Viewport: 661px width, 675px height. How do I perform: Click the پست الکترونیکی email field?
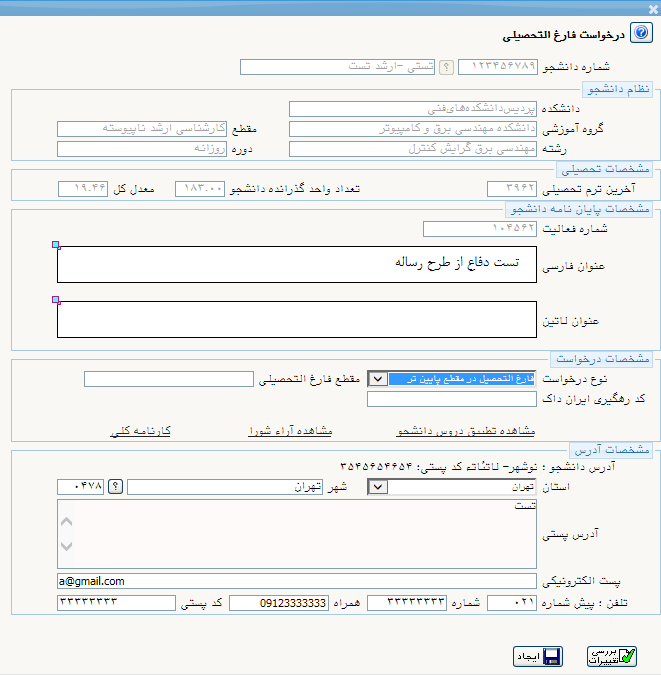click(x=297, y=581)
